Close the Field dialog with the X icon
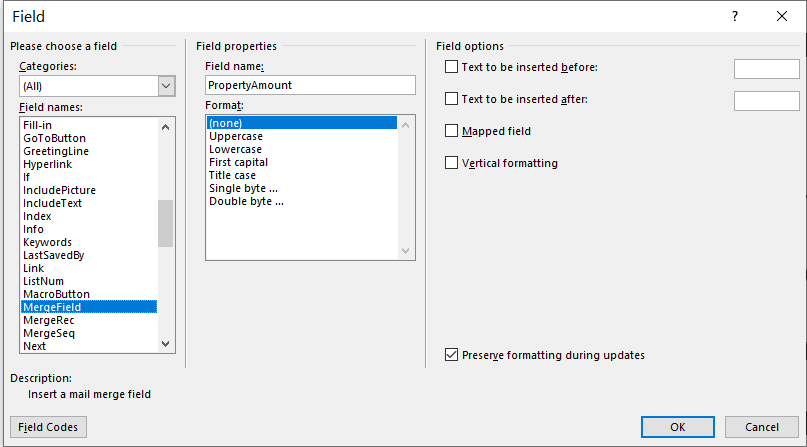 (782, 16)
